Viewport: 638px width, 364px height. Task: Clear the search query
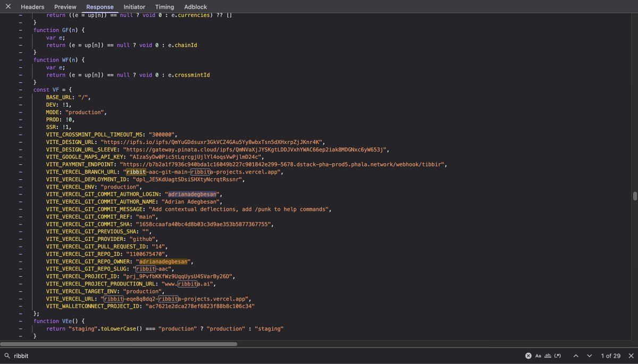click(x=528, y=355)
